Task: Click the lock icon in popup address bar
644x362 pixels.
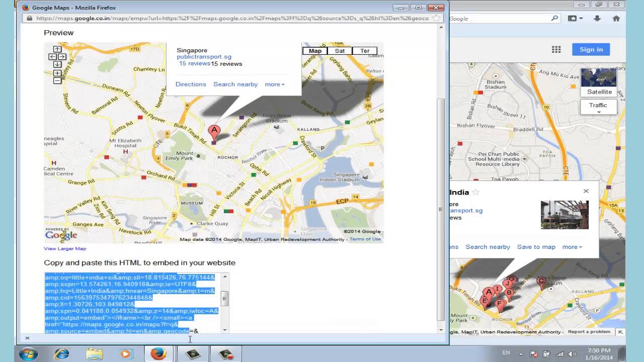Action: click(x=30, y=18)
